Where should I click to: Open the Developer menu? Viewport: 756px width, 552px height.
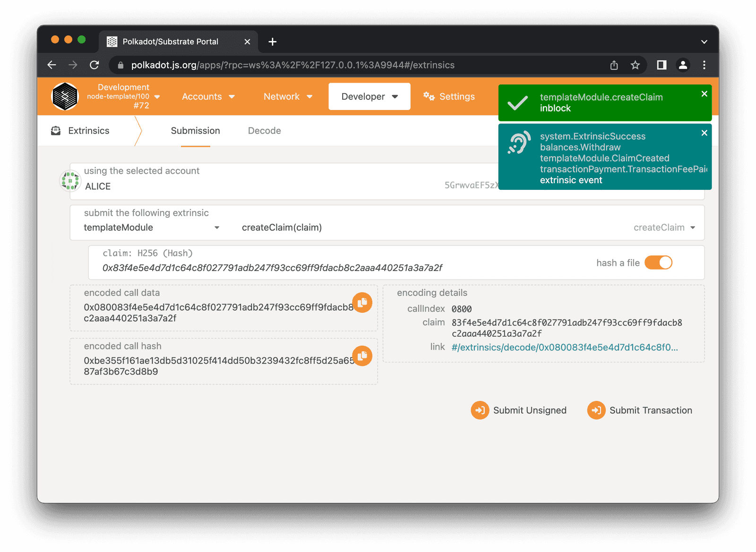[x=369, y=97]
